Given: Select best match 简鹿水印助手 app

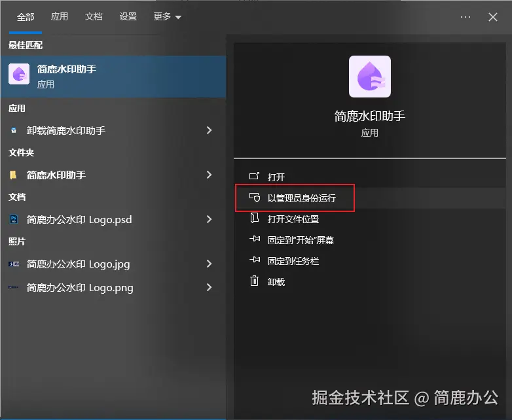Looking at the screenshot, I should [113, 77].
